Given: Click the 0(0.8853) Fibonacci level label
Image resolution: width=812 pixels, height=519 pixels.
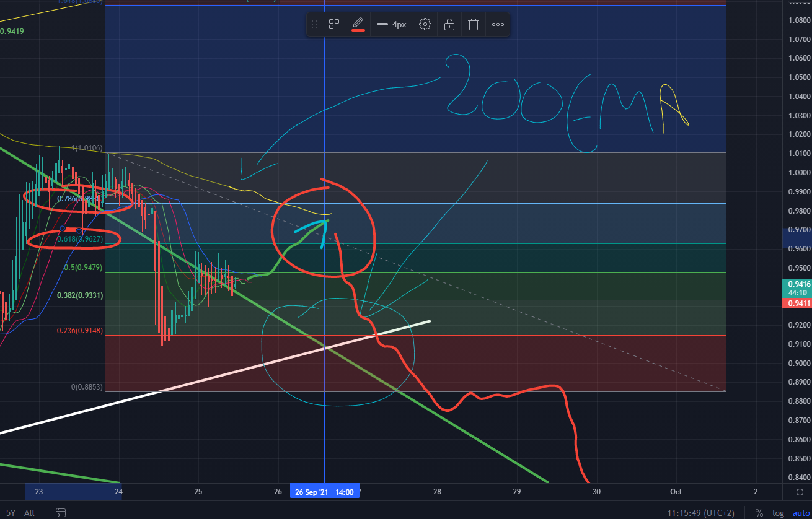Looking at the screenshot, I should (x=87, y=387).
